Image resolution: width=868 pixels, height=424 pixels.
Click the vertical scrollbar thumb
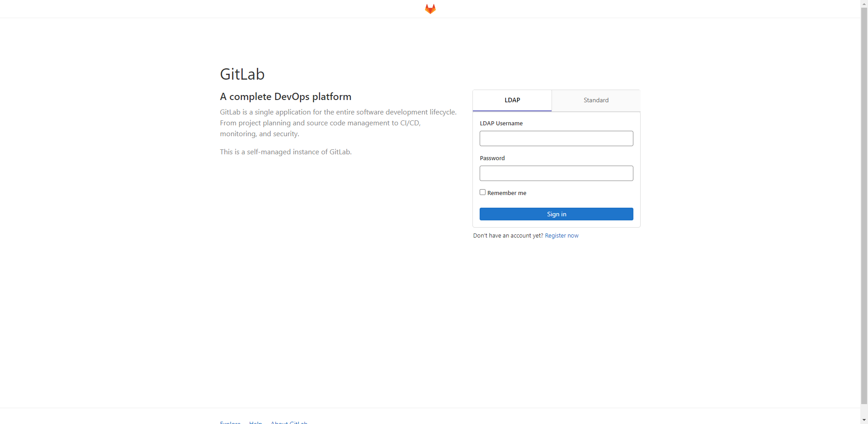click(864, 204)
